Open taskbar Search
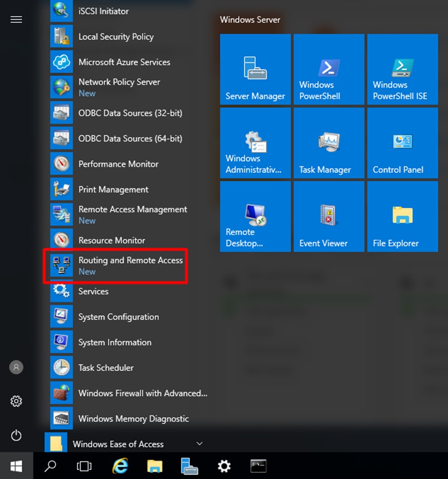The width and height of the screenshot is (448, 479). coord(50,466)
